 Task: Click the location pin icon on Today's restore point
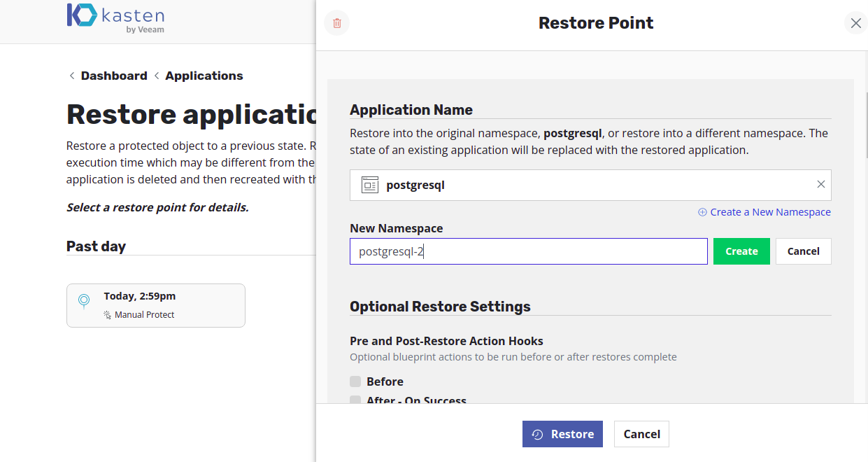pyautogui.click(x=83, y=300)
